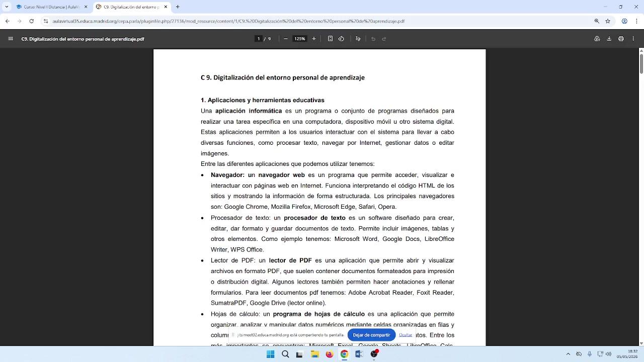Hide the sharing bar via Ocultar
This screenshot has height=362, width=644.
(x=406, y=335)
